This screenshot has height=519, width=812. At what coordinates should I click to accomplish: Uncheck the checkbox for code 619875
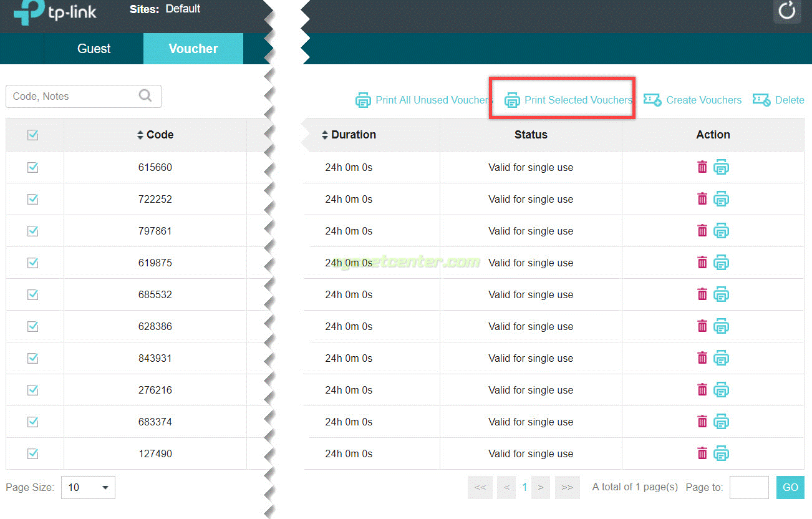pos(33,263)
